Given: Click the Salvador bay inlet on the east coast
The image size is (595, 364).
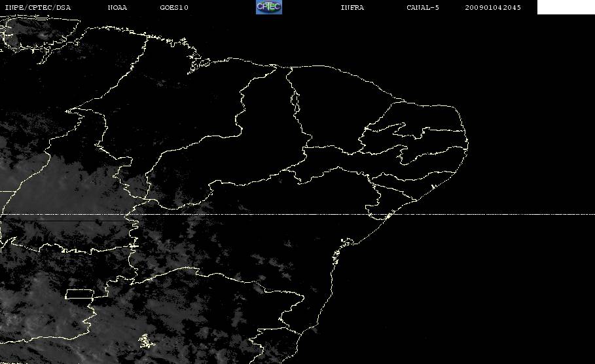Looking at the screenshot, I should tap(347, 242).
